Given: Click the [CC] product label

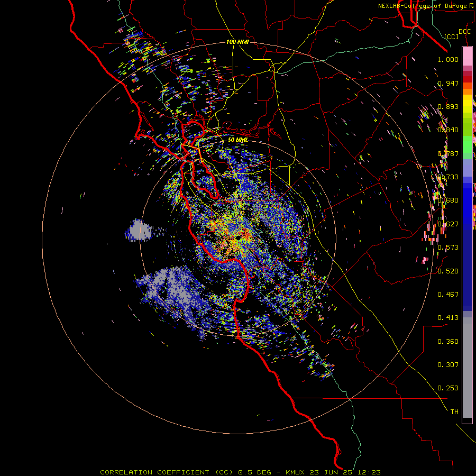Looking at the screenshot, I should tap(452, 36).
